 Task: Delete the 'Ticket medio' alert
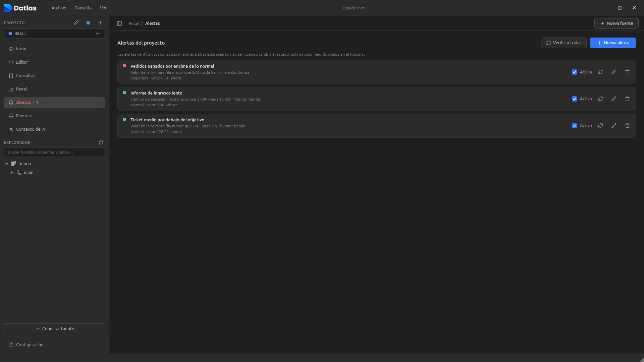coord(627,126)
